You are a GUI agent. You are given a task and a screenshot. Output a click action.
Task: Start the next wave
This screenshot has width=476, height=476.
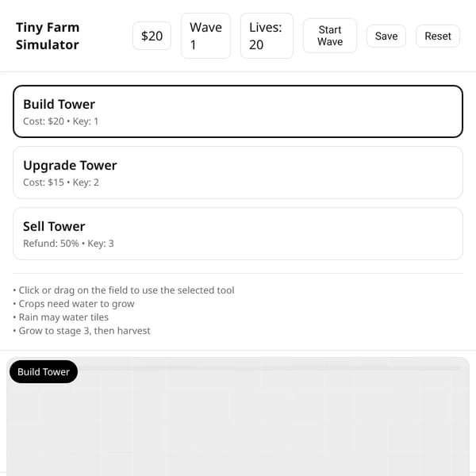coord(330,36)
